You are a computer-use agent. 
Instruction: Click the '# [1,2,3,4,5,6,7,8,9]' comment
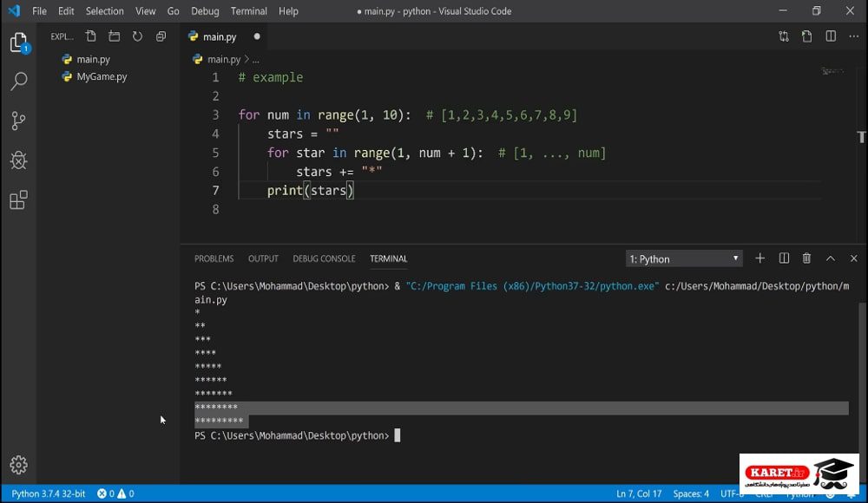[502, 115]
